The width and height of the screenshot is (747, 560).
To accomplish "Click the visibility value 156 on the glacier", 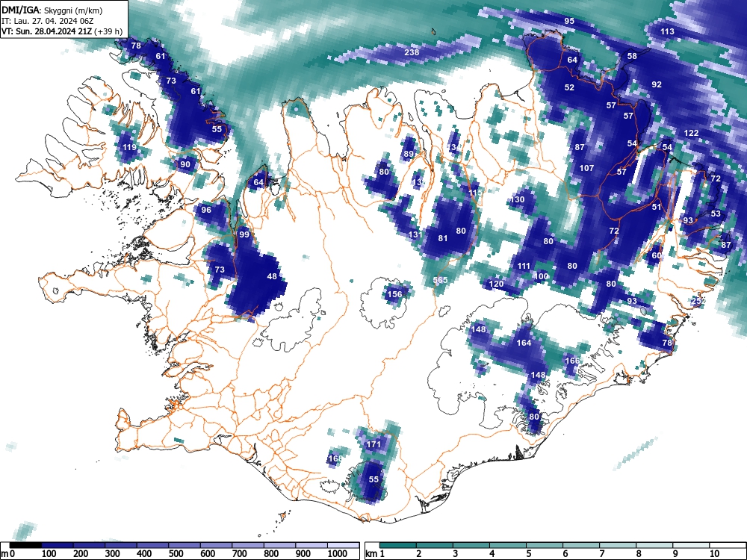I will click(x=394, y=294).
